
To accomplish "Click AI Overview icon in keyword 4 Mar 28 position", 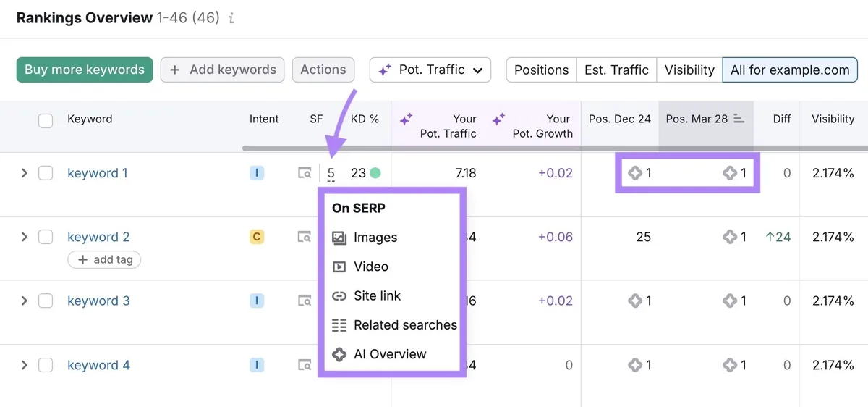I will (x=730, y=365).
